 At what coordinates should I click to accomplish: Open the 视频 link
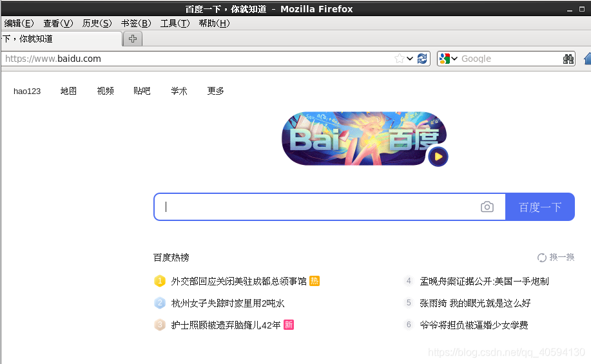coord(106,91)
